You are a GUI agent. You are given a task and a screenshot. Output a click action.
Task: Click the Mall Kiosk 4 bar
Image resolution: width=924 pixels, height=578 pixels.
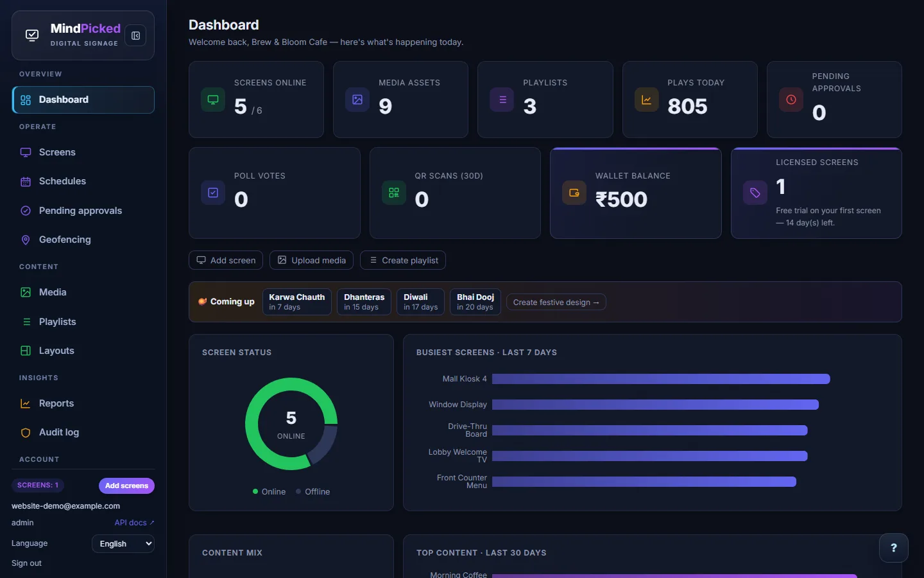tap(661, 379)
